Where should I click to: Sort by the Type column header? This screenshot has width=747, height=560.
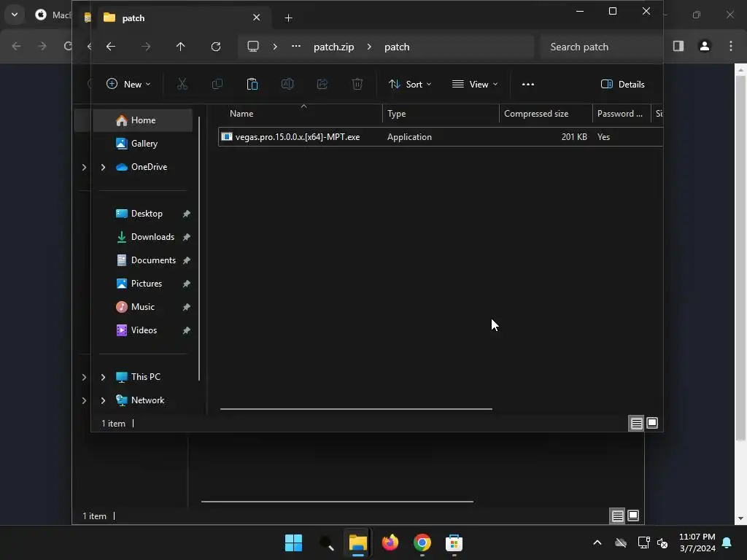(x=396, y=114)
